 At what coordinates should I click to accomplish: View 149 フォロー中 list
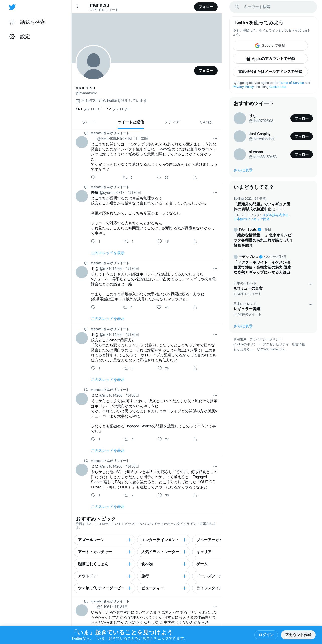pyautogui.click(x=89, y=109)
